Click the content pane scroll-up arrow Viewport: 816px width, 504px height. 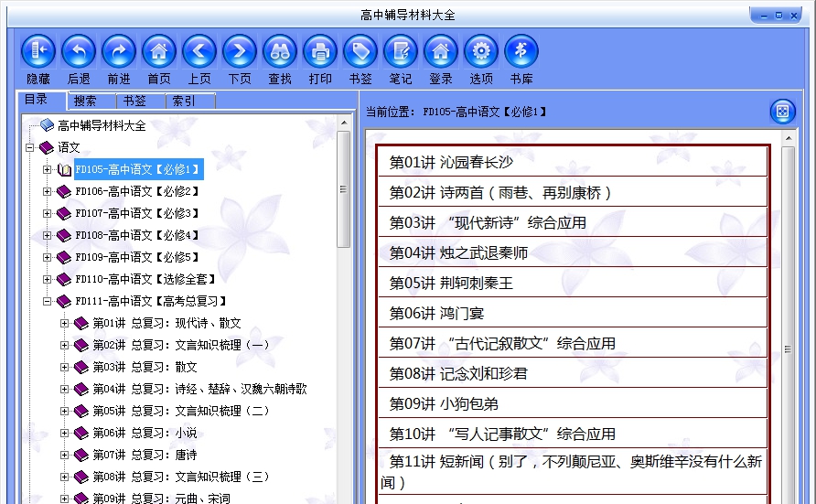789,138
